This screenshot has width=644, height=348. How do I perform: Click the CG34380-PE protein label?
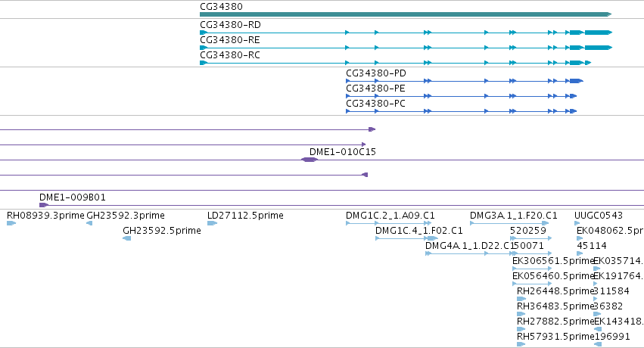pyautogui.click(x=375, y=89)
